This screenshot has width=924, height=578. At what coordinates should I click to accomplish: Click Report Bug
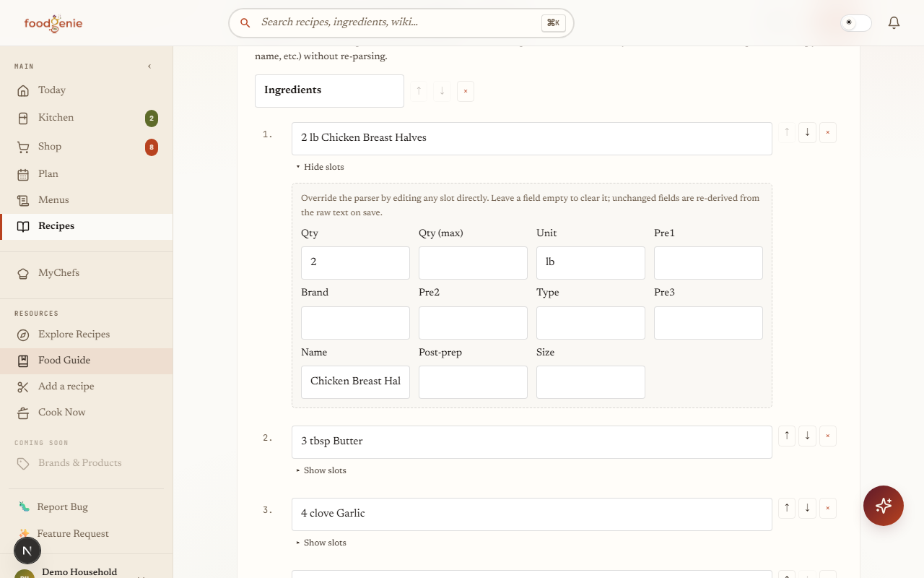coord(62,507)
